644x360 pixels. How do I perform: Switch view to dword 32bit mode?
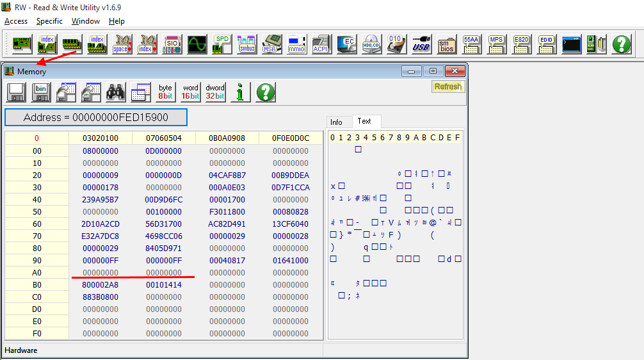coord(215,92)
